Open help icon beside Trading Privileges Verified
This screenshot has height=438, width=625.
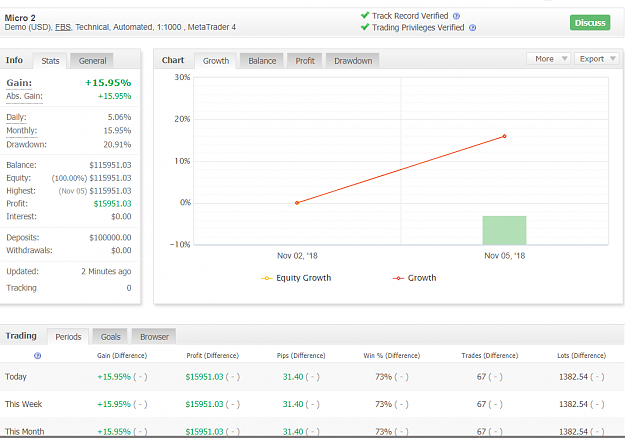[472, 28]
